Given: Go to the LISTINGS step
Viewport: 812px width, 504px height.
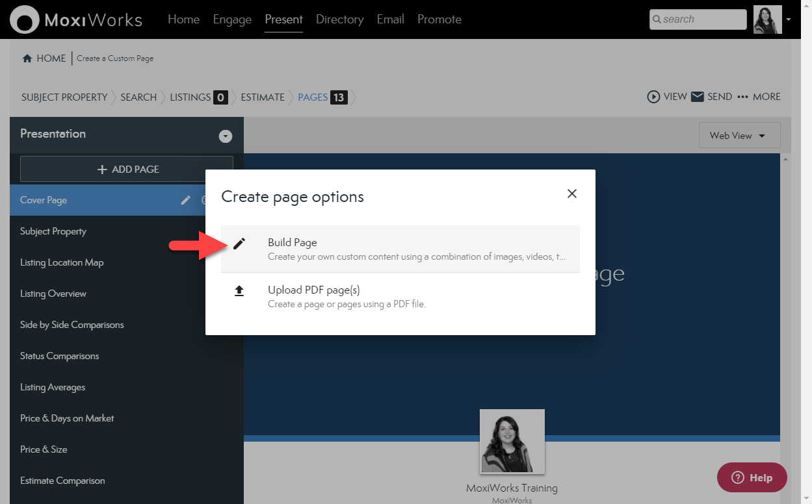Looking at the screenshot, I should coord(198,97).
